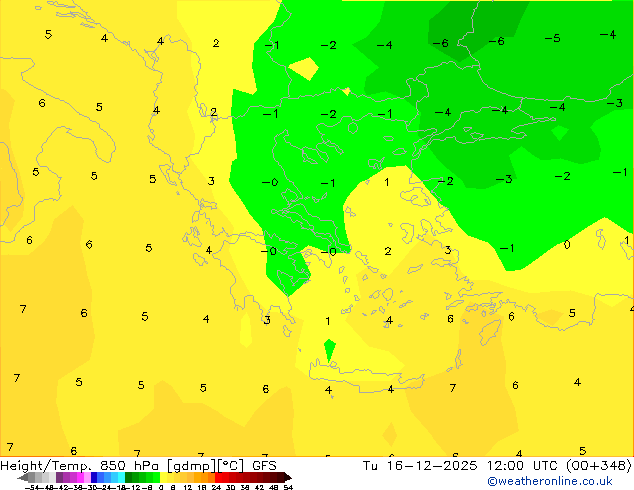
Task: Pick the bright yellow swatch in the legend
Action: [x=163, y=477]
